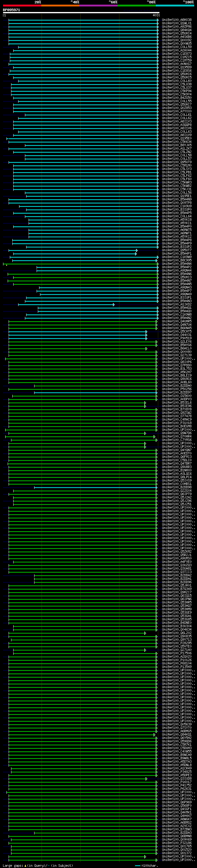The image size is (197, 868).
Task: Click the UniRef100_B2DDA3 label
Action: point(176,833)
